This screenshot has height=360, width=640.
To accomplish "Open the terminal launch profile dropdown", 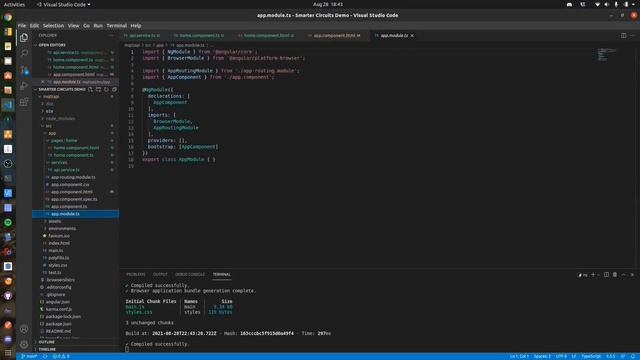I will tap(599, 275).
